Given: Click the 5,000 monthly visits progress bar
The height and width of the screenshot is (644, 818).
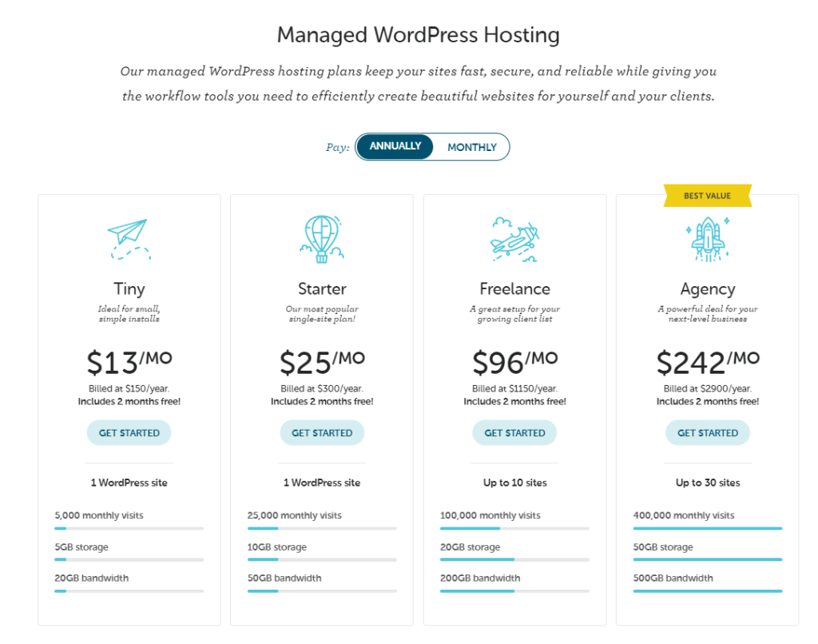Looking at the screenshot, I should point(129,528).
